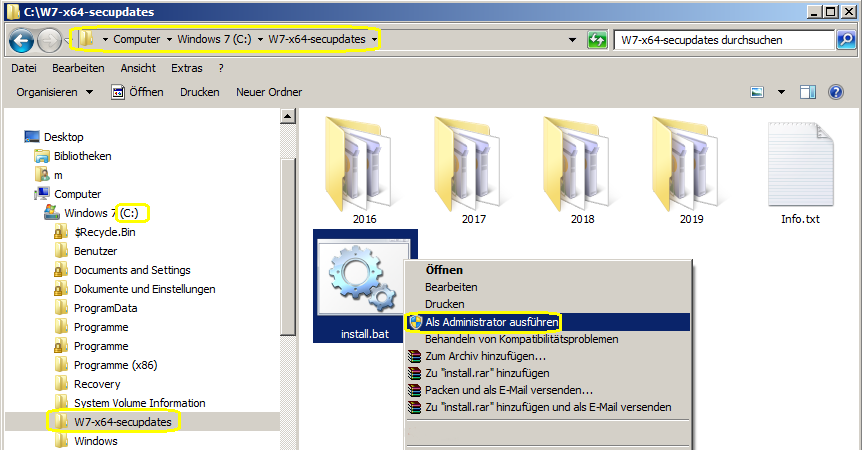Click the navigation pane scroll-up arrow
The image size is (862, 450).
(288, 116)
